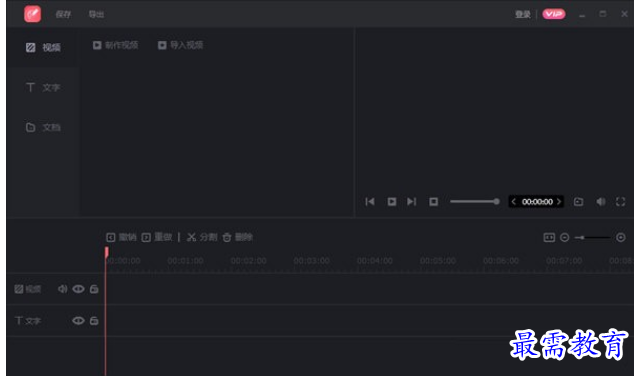Open the 保存 (Save) menu
This screenshot has width=634, height=376.
[x=63, y=15]
